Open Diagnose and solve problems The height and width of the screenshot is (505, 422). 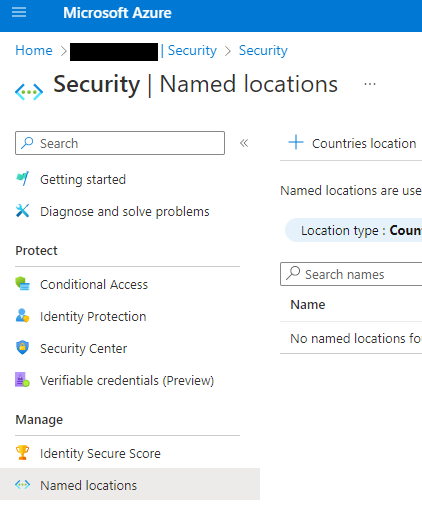(125, 211)
